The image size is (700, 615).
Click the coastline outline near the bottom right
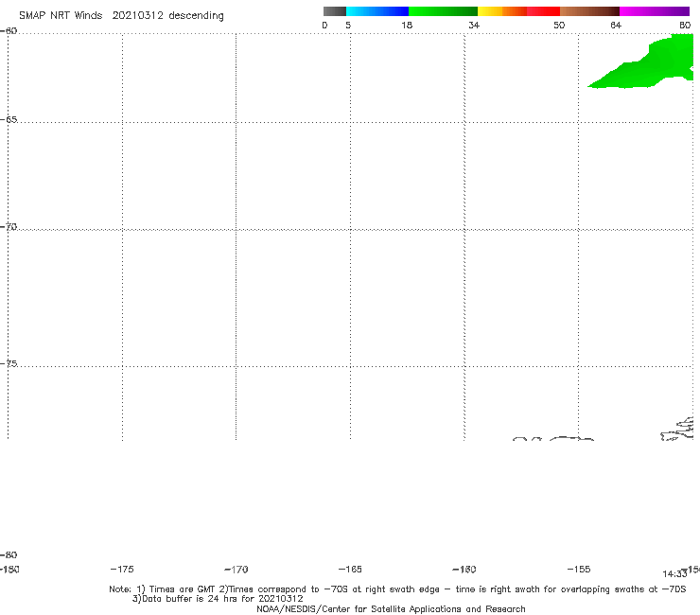677,430
